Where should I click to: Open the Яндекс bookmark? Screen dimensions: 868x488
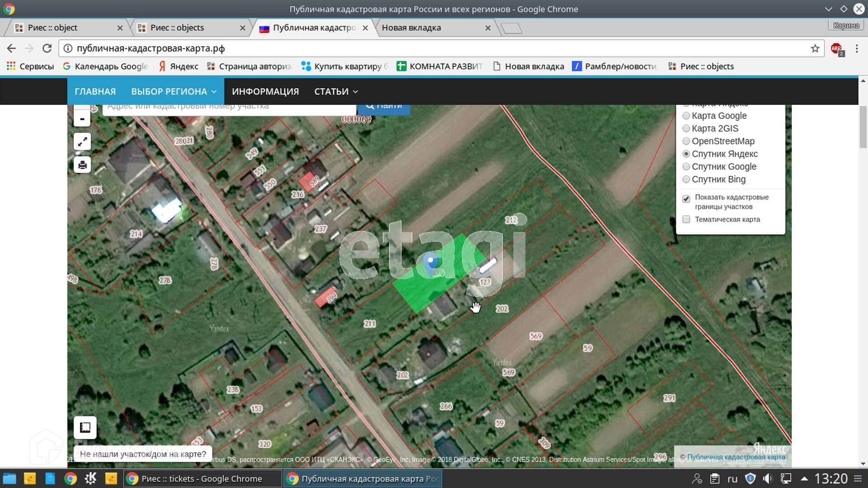pyautogui.click(x=179, y=66)
